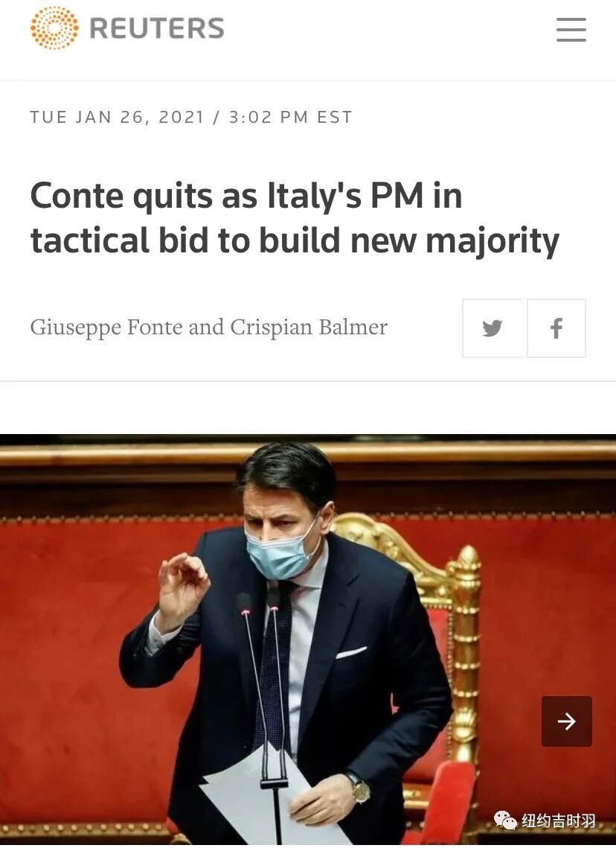Viewport: 616px width, 848px height.
Task: Select the '3:02 PM EST' timestamp
Action: (x=291, y=117)
